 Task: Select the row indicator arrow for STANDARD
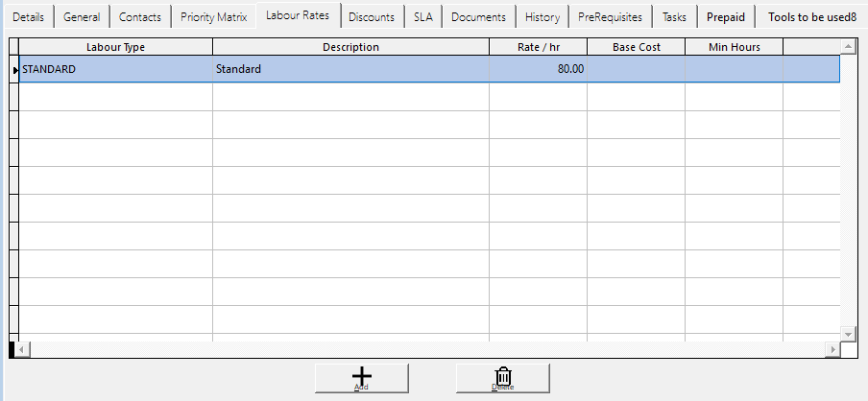[x=14, y=69]
